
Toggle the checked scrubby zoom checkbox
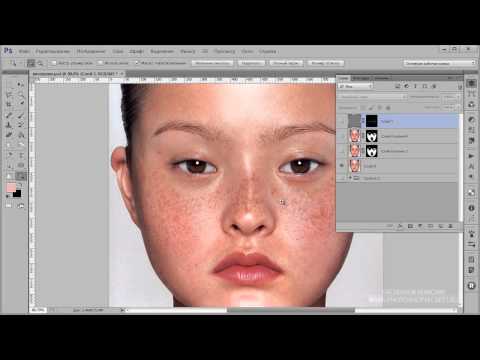pos(137,63)
